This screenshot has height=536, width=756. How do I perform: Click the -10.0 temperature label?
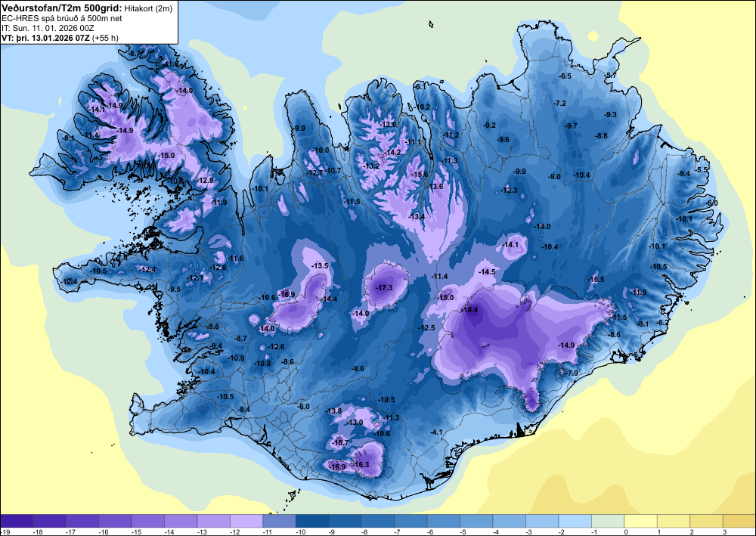[321, 150]
